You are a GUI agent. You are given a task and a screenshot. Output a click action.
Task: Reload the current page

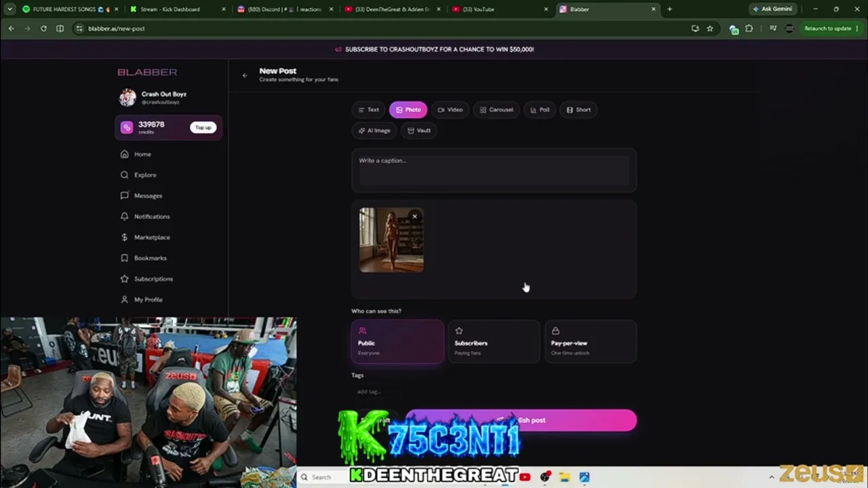coord(43,28)
